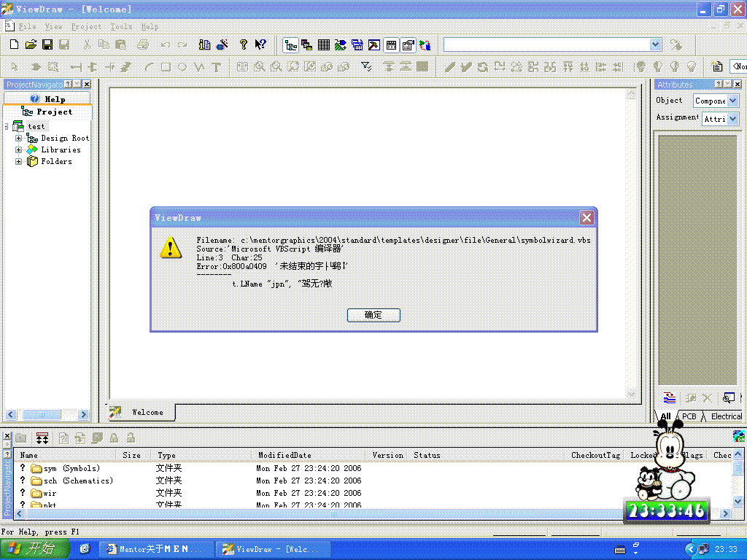Select the arc drawing tool

pos(149,67)
